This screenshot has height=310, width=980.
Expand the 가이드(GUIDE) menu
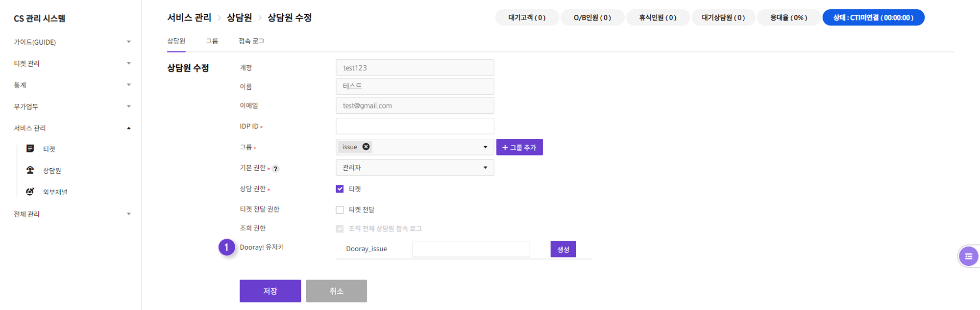tap(72, 42)
